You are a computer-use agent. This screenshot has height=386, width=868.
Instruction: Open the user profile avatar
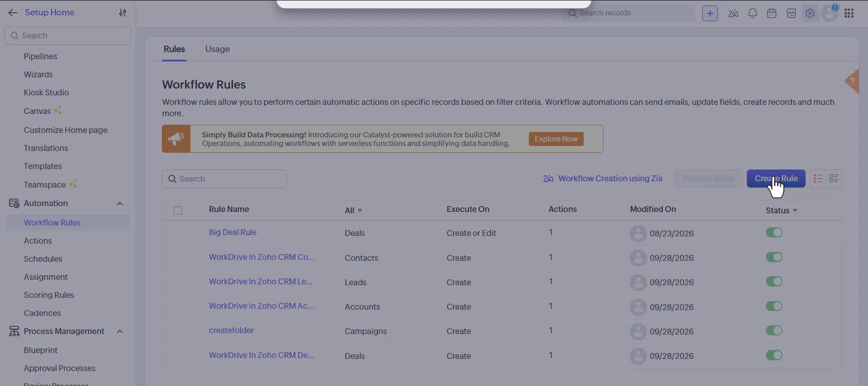click(830, 13)
